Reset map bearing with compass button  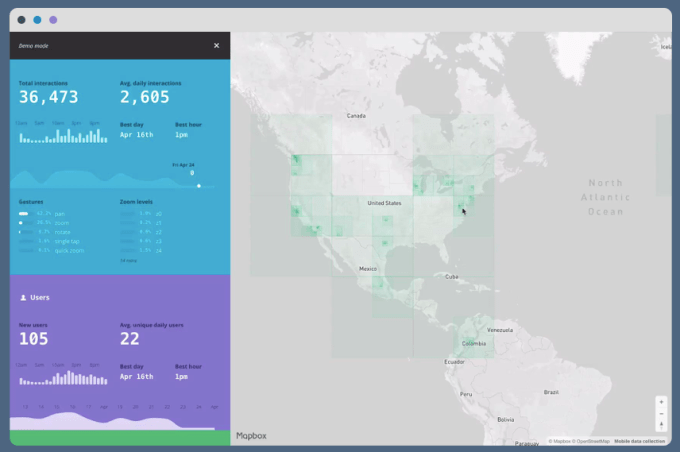coord(661,424)
